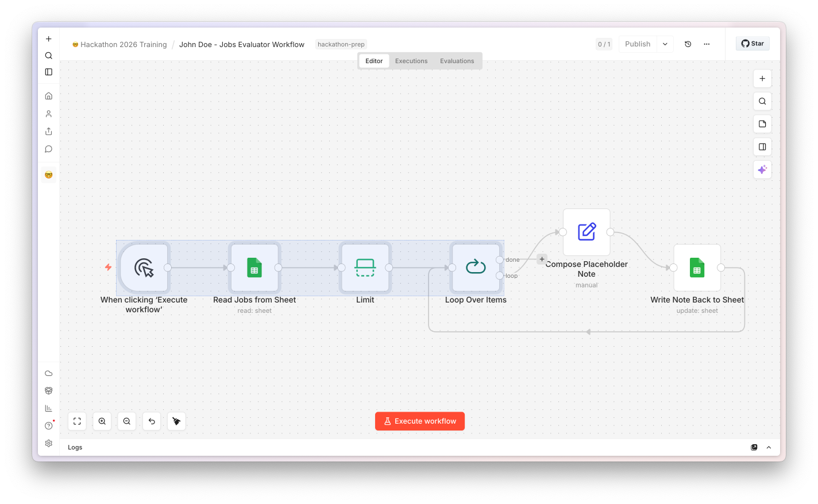Screen dimensions: 818x504
Task: Select the Limit node icon
Action: 365,267
